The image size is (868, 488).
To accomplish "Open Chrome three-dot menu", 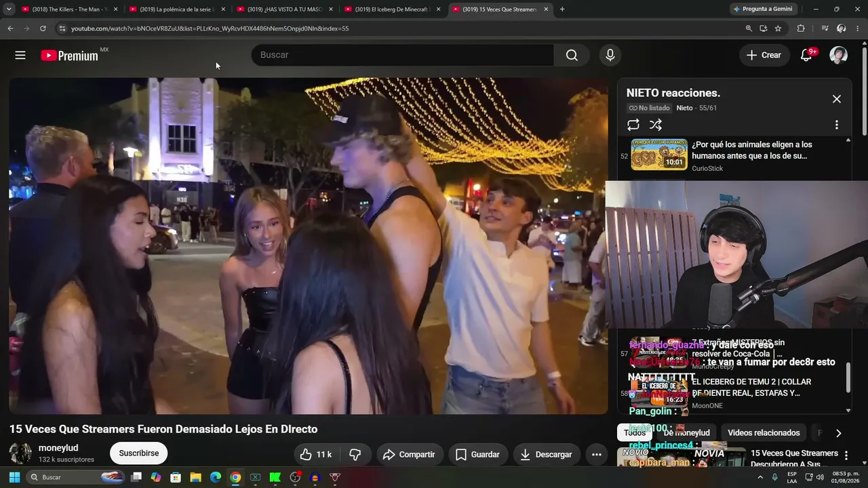I will coord(858,28).
